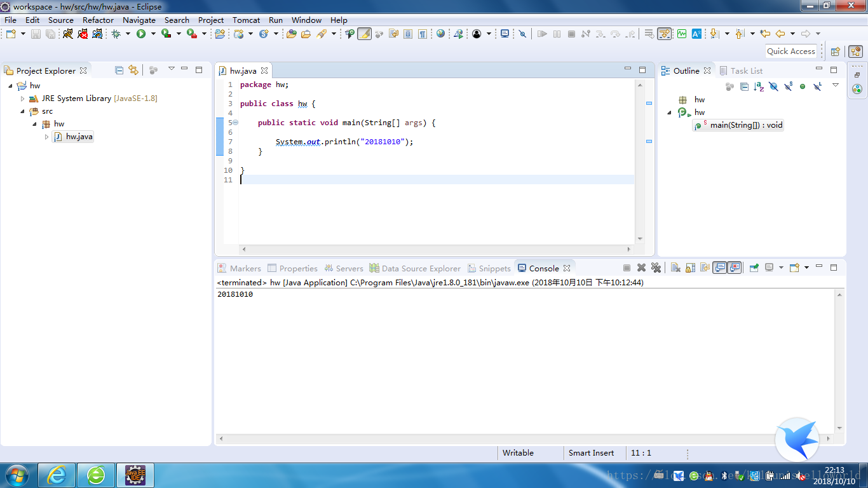Switch to the Task List tab
This screenshot has height=488, width=868.
741,71
